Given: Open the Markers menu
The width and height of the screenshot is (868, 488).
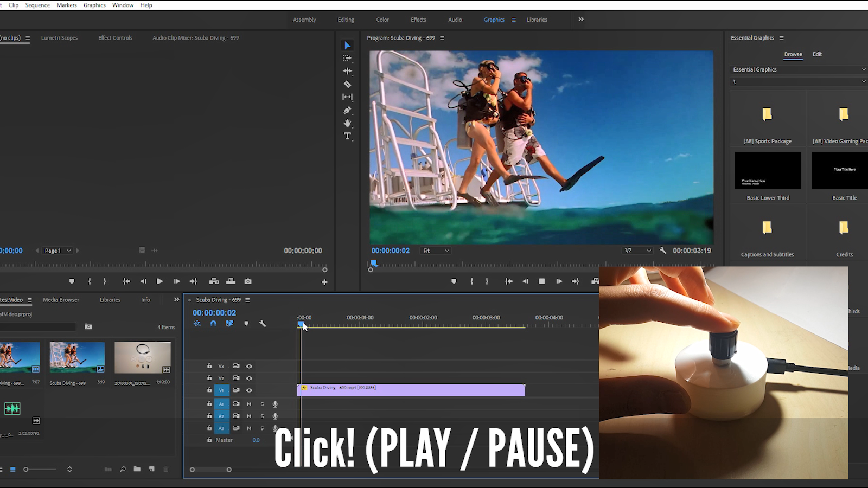Looking at the screenshot, I should pyautogui.click(x=67, y=5).
